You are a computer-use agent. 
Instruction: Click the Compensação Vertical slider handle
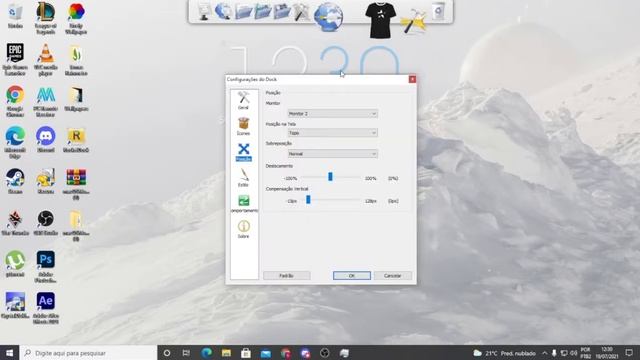coord(309,200)
